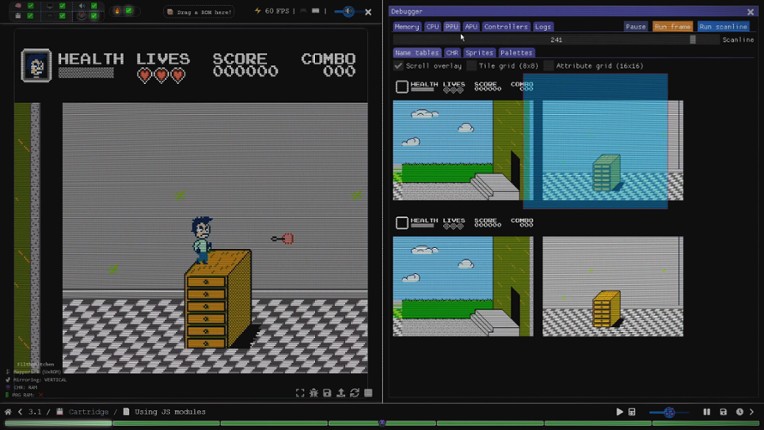Enable the Tile grid (8x8) checkbox

click(471, 66)
